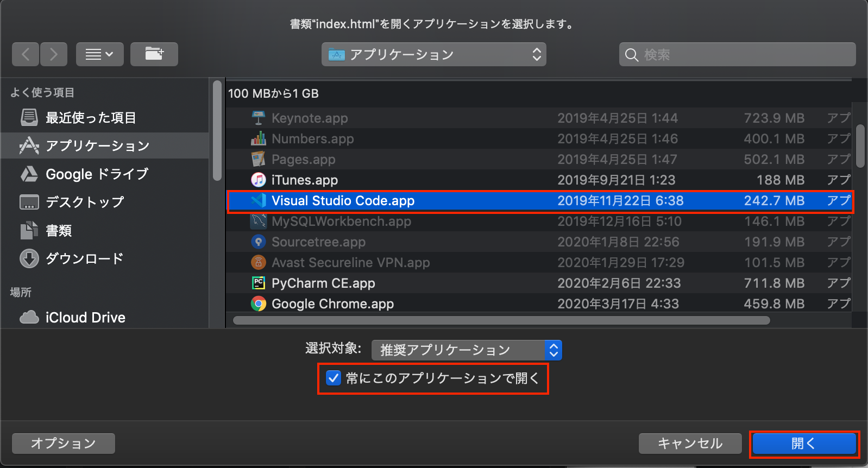Click the PyCharm CE.app icon

click(x=259, y=283)
